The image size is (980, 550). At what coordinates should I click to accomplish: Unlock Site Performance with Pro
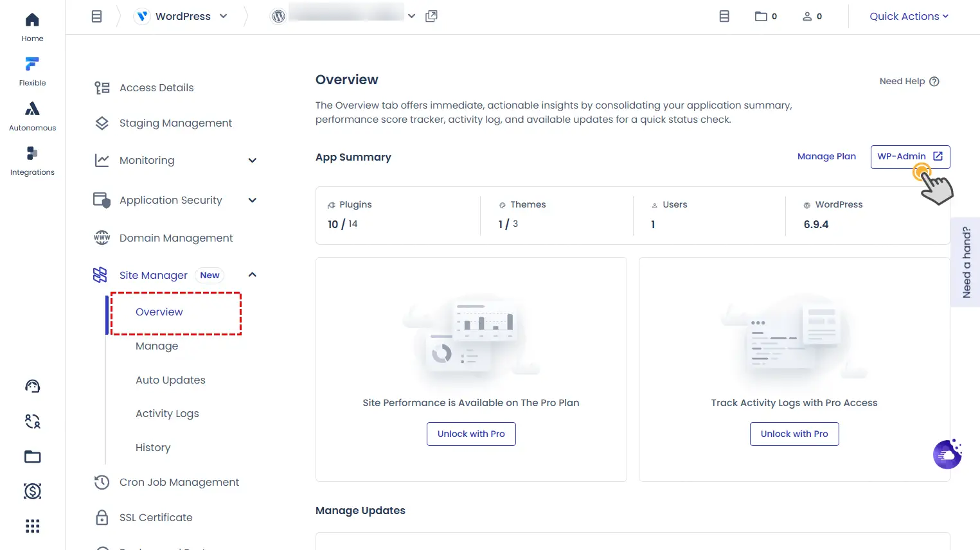tap(471, 434)
